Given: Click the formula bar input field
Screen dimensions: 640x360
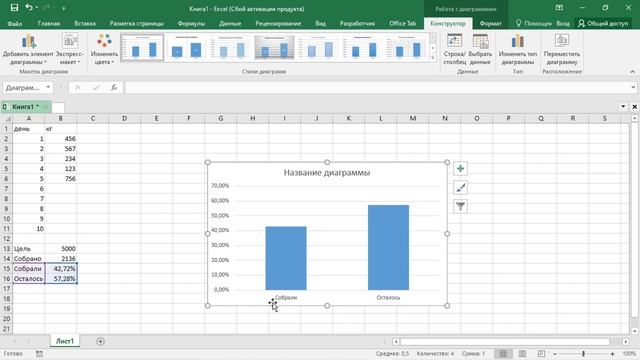Looking at the screenshot, I should click(377, 87).
